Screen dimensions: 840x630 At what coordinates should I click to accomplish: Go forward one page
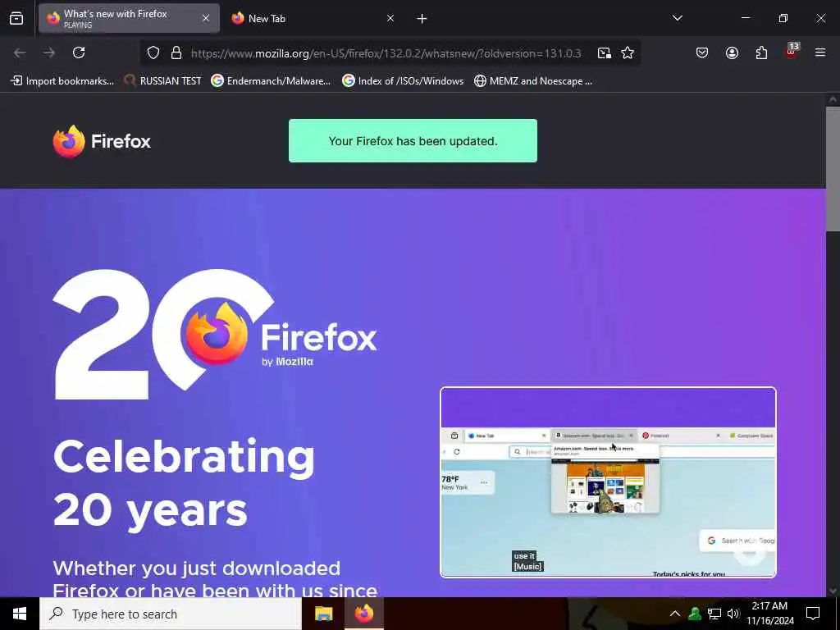coord(49,52)
